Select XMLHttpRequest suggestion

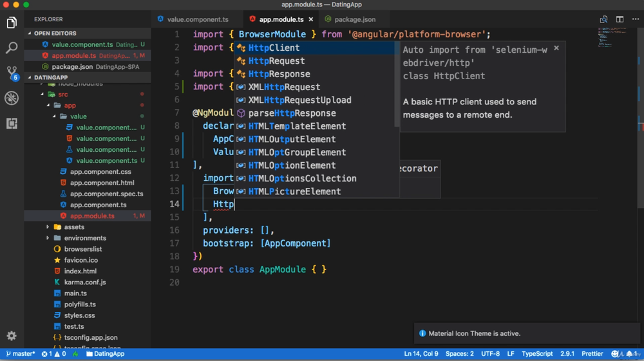click(x=315, y=87)
